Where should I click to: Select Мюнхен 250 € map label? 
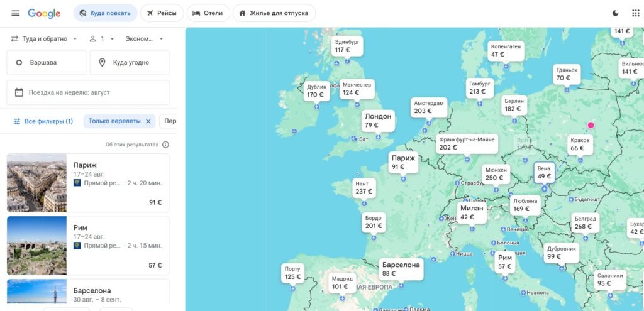(x=496, y=174)
